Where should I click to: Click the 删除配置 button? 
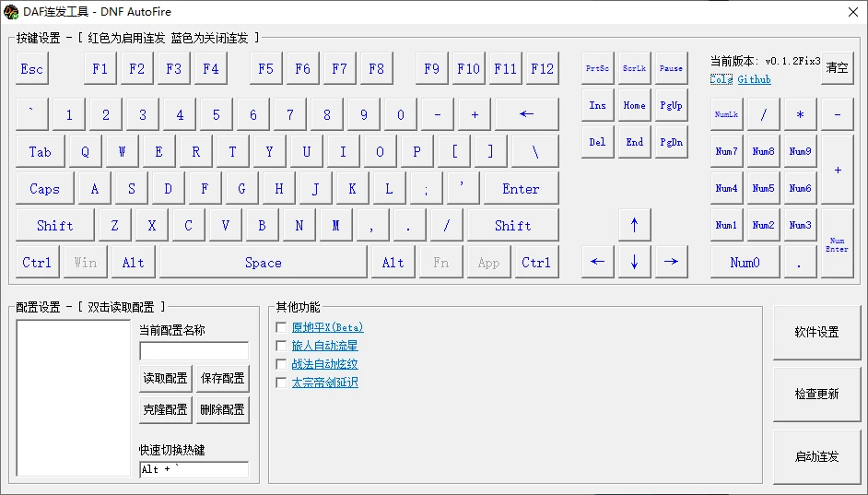point(223,409)
